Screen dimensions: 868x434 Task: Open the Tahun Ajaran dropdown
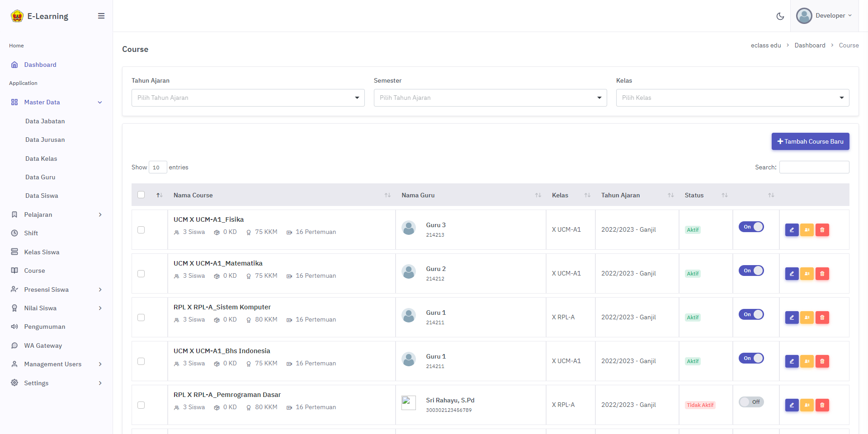coord(248,98)
